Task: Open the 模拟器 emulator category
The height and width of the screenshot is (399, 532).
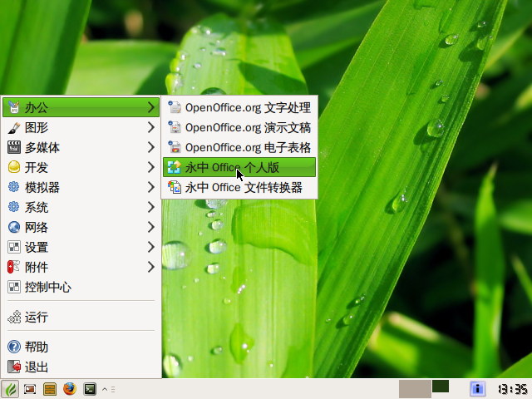Action: [81, 187]
